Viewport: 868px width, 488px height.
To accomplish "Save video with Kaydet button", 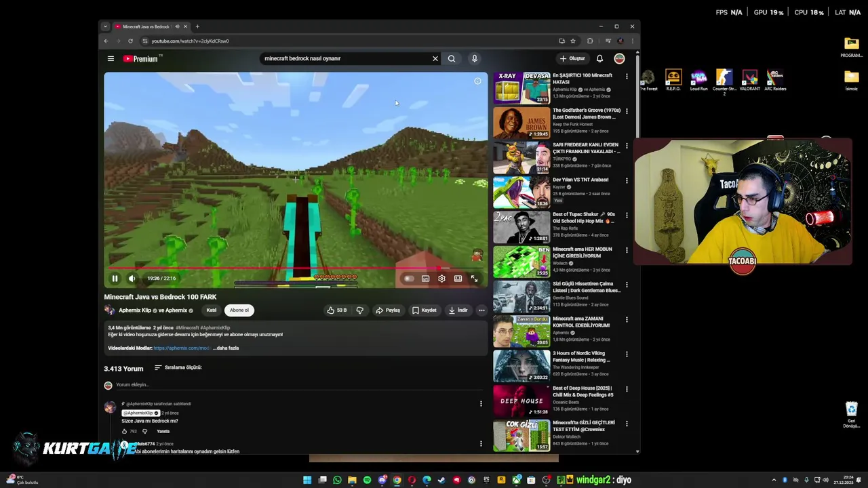I will click(x=425, y=310).
